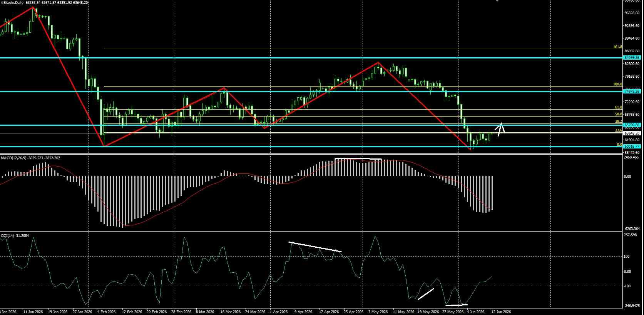Click the 3 May 2026 date label
The width and height of the screenshot is (644, 315).
click(378, 312)
